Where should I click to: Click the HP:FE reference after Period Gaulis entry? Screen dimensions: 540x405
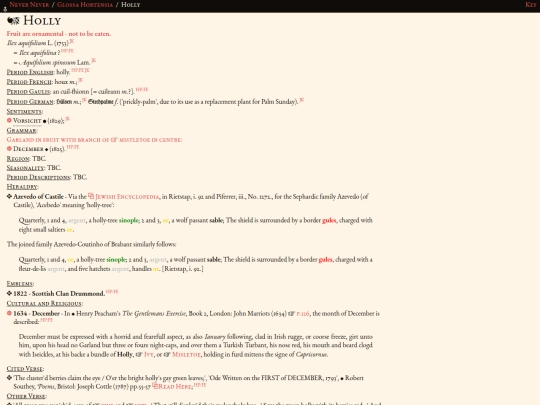[x=142, y=90]
